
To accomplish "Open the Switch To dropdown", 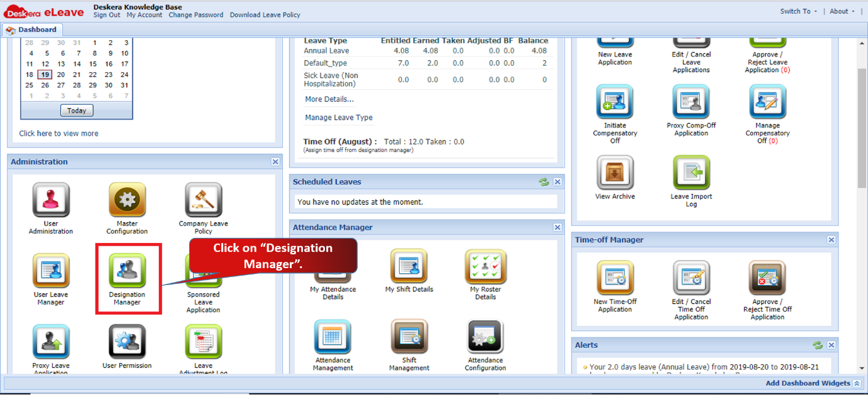I will [x=798, y=11].
